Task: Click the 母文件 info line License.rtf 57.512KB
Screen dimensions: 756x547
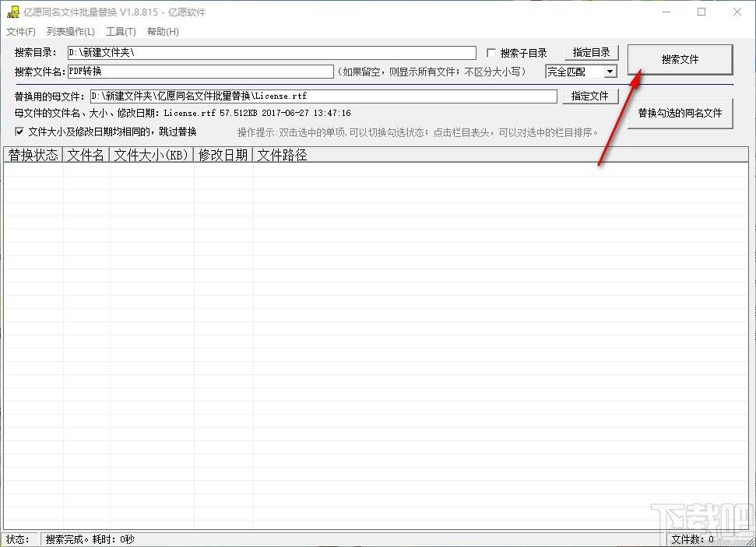Action: click(183, 114)
